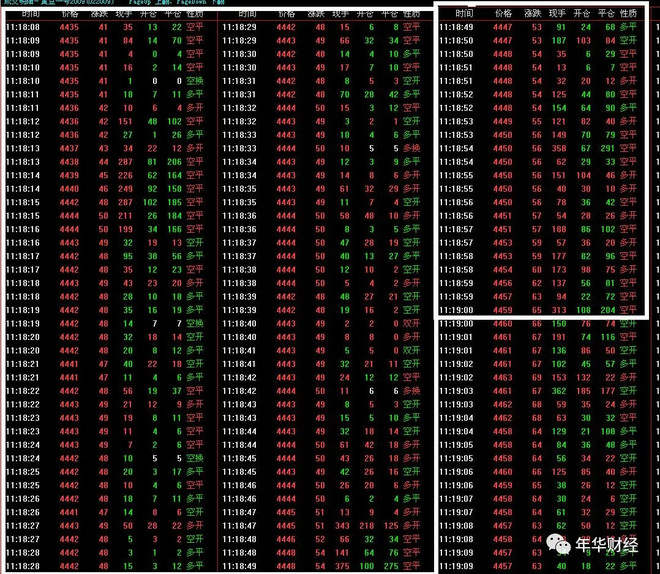Viewport: 660px width, 574px height.
Task: Select price 4438 in the 11:18:13 row
Action: click(69, 162)
